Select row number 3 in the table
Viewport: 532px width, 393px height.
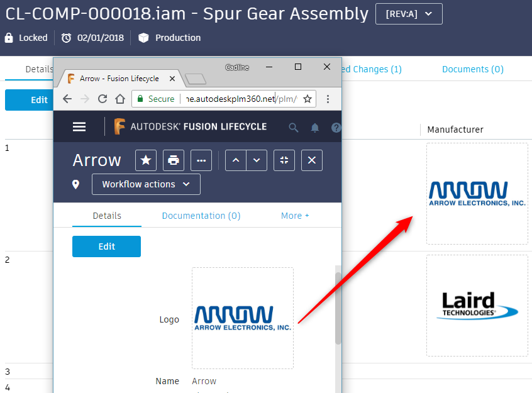[x=7, y=372]
